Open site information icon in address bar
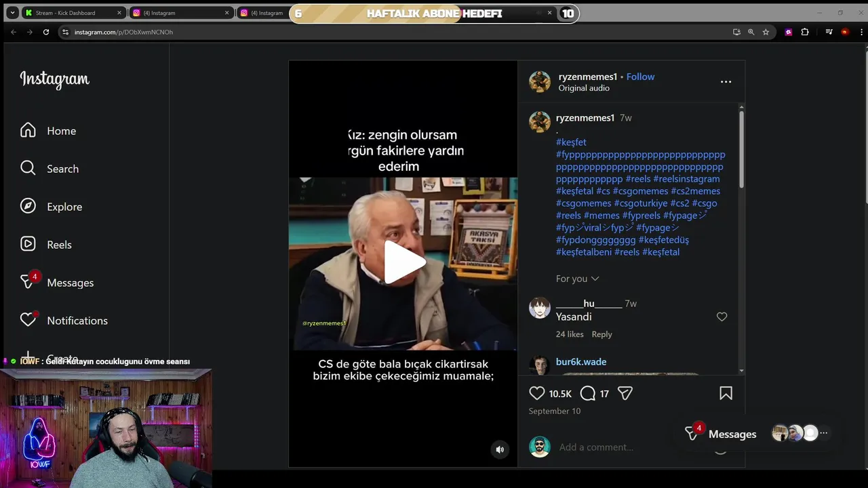The width and height of the screenshot is (868, 488). pos(65,32)
